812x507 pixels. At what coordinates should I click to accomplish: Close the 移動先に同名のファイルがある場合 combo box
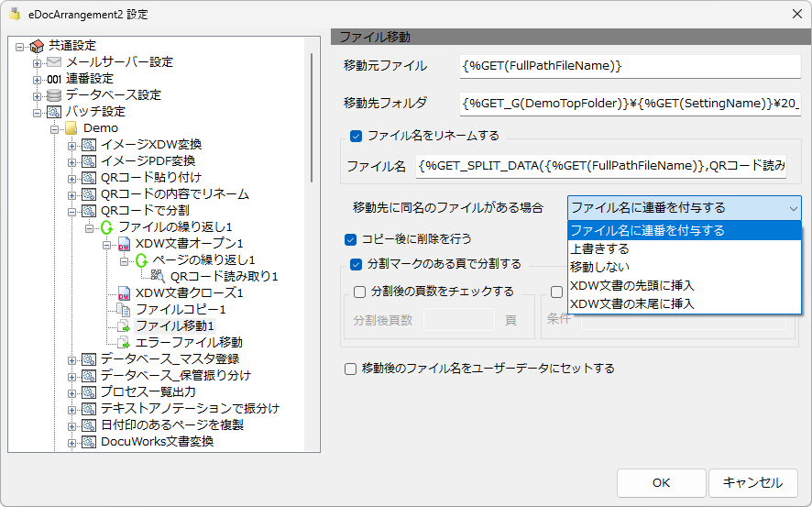pos(793,209)
